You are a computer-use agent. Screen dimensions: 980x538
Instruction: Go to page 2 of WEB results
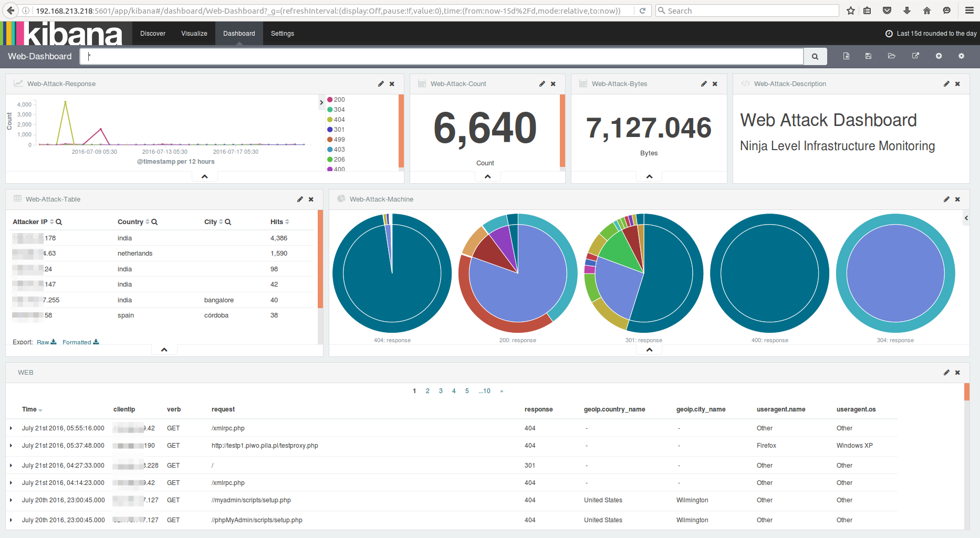click(428, 391)
